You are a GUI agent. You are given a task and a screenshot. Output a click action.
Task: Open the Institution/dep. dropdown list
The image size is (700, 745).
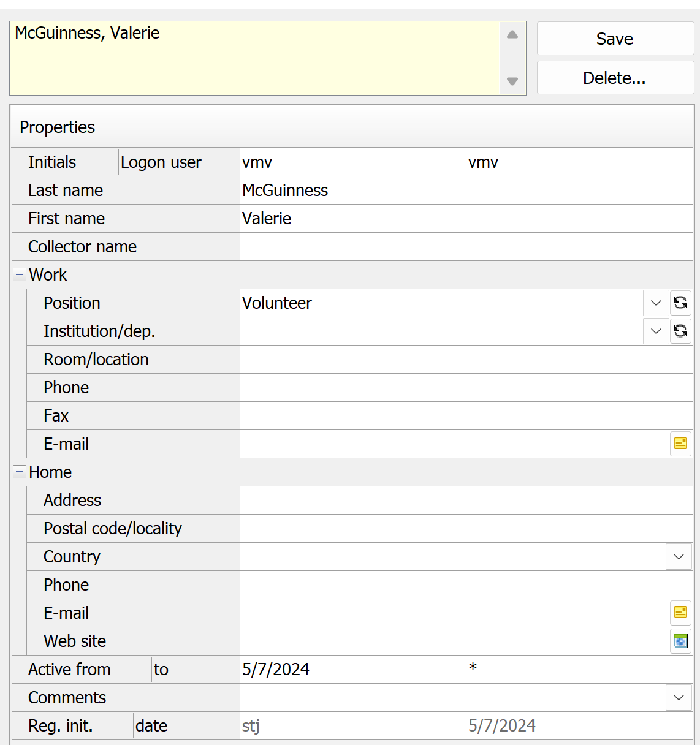(656, 331)
